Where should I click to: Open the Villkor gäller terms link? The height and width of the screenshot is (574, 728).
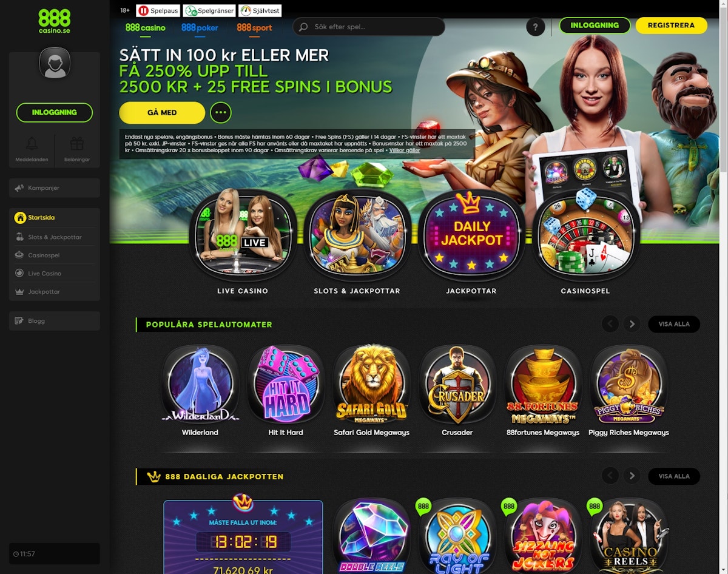coord(405,150)
